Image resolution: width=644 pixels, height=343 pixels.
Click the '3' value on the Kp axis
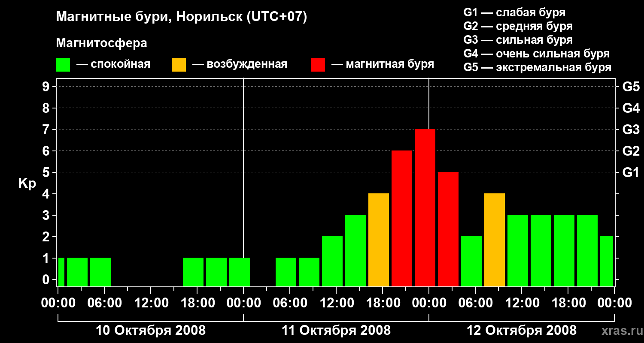[x=47, y=215]
